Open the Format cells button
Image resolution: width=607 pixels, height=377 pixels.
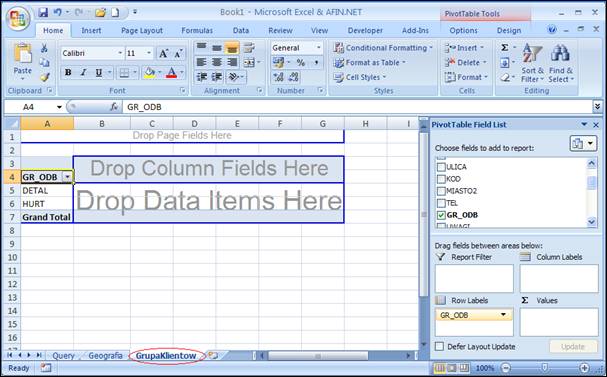tap(466, 77)
